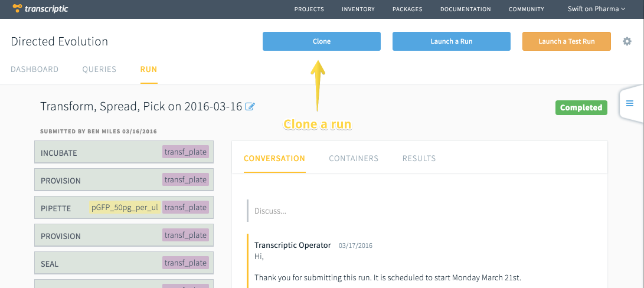Image resolution: width=644 pixels, height=288 pixels.
Task: Open Packages in top navigation
Action: [407, 9]
